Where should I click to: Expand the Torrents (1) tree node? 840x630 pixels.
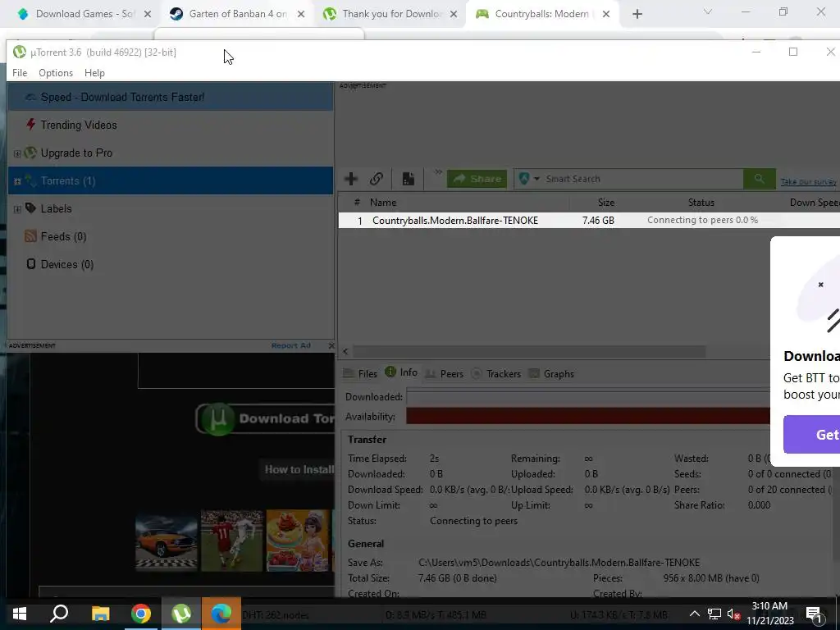point(17,181)
